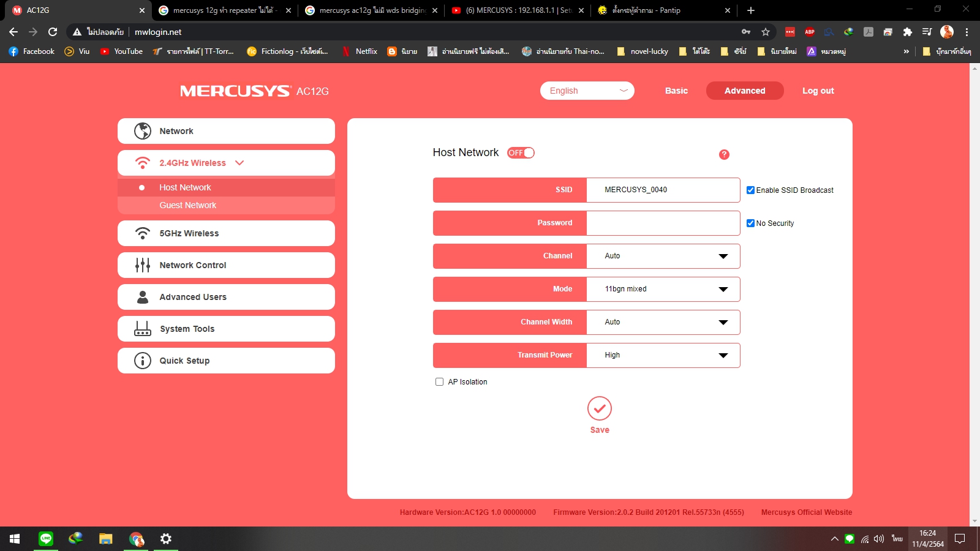Click the 5GHz Wireless wifi icon
Screen dimensions: 980x551
point(143,233)
